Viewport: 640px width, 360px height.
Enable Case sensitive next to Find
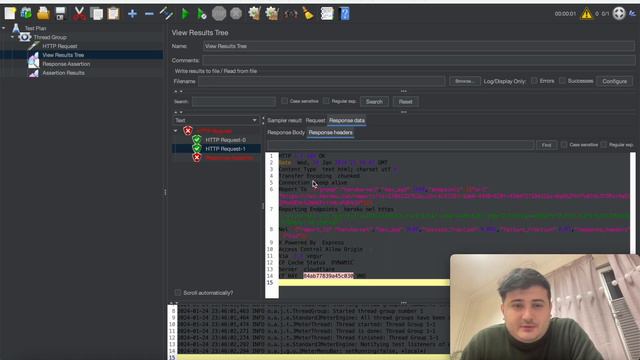(x=564, y=145)
